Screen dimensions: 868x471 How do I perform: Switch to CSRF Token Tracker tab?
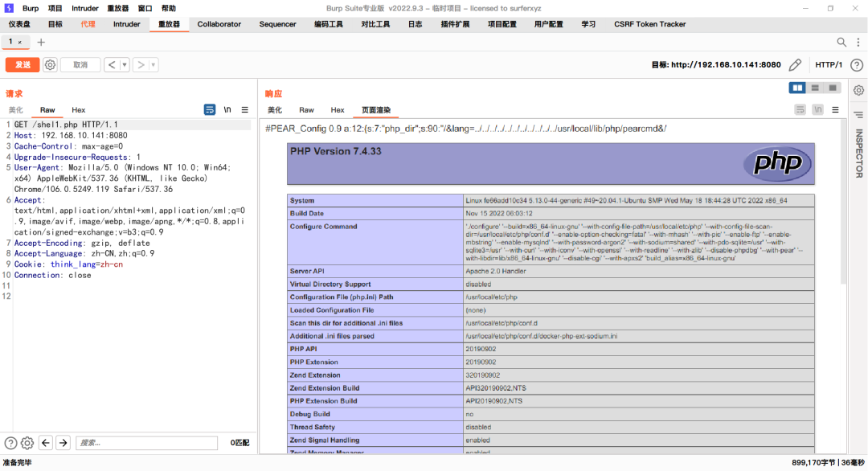(x=650, y=24)
